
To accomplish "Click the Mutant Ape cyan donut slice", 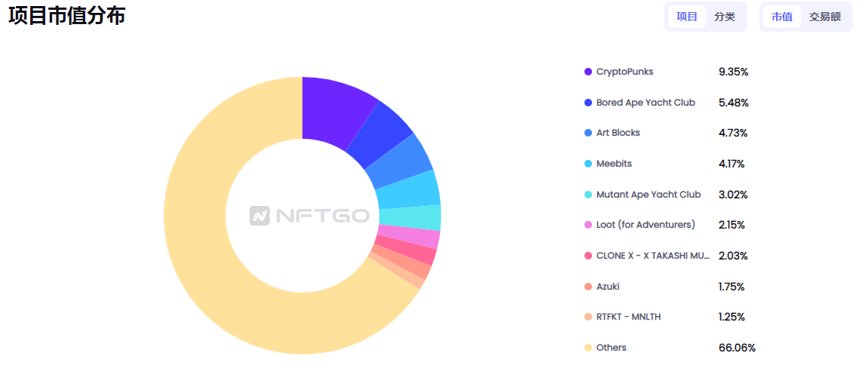I will click(412, 216).
